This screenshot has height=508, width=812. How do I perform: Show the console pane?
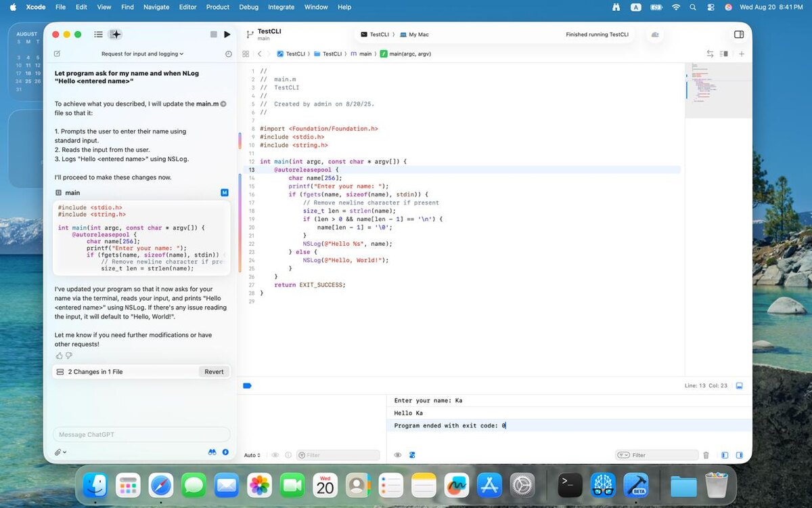pos(739,455)
